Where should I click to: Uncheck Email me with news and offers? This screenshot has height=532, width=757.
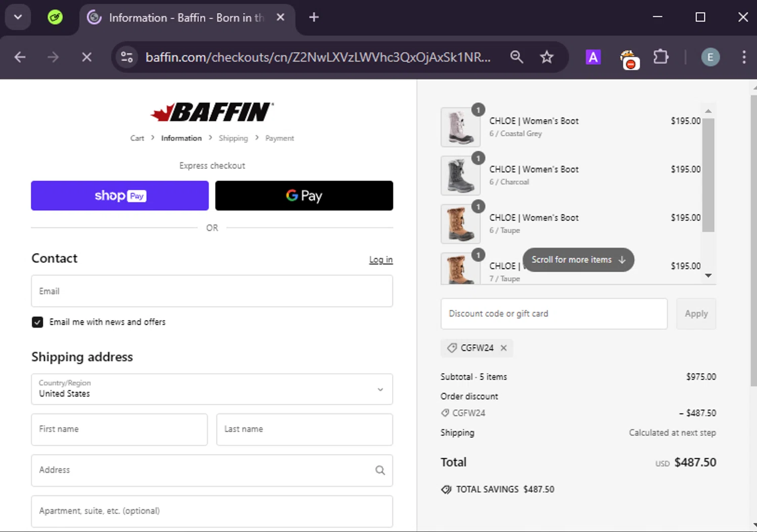pos(37,322)
